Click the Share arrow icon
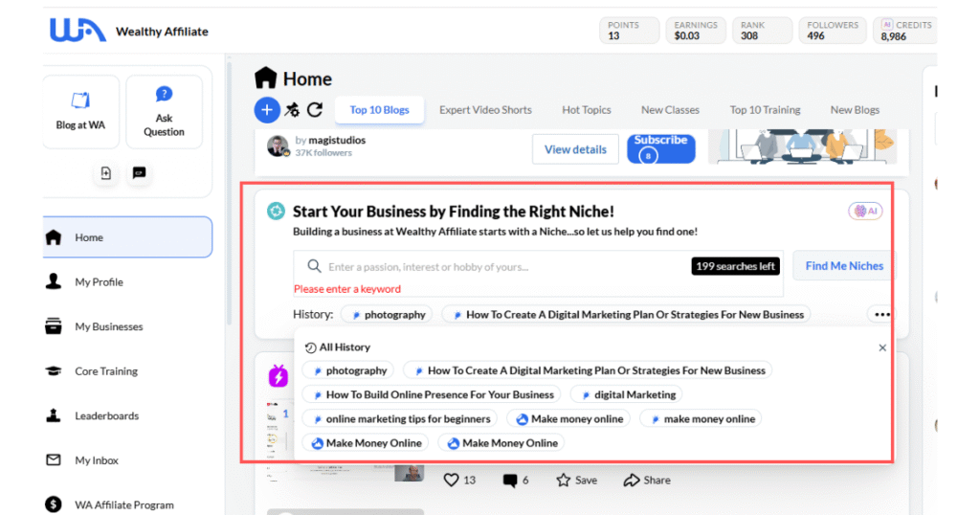Viewport: 980px width, 515px height. [632, 480]
